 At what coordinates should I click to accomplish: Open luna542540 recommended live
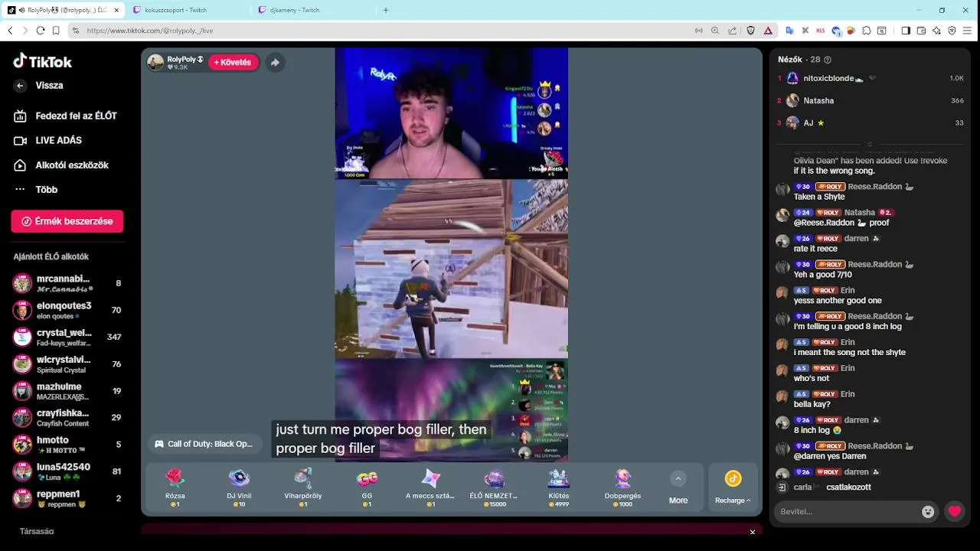[67, 471]
